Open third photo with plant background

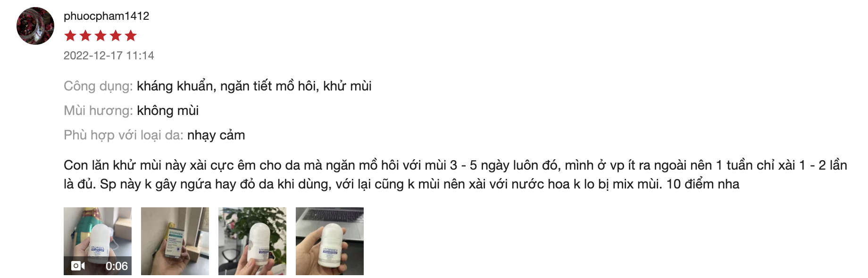click(252, 241)
